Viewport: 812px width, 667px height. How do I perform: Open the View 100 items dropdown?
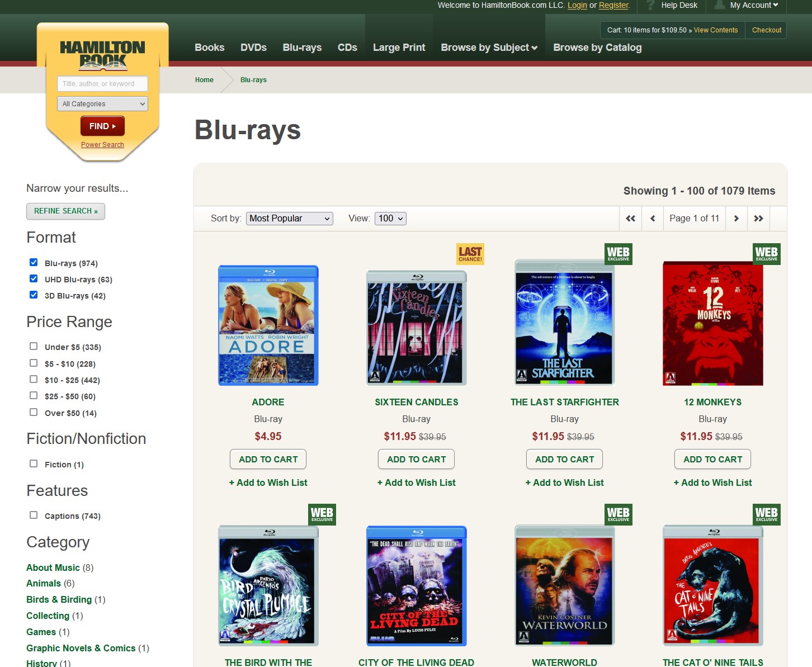point(390,219)
